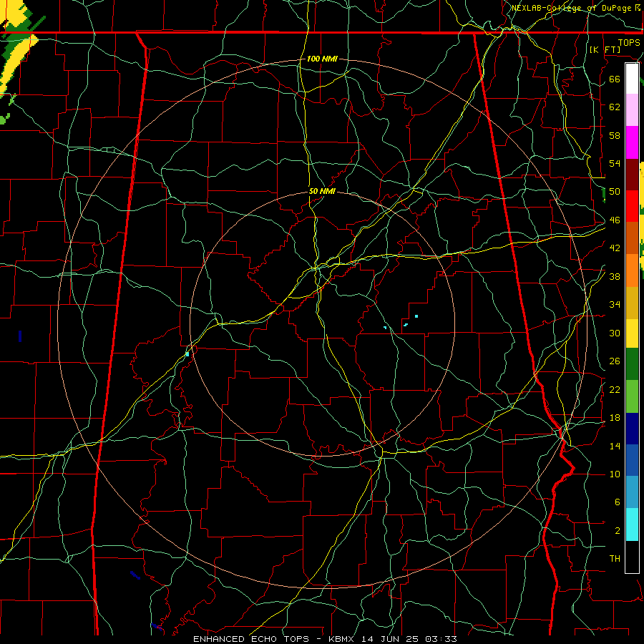
Task: Click the 42 legend value
Action: (615, 248)
